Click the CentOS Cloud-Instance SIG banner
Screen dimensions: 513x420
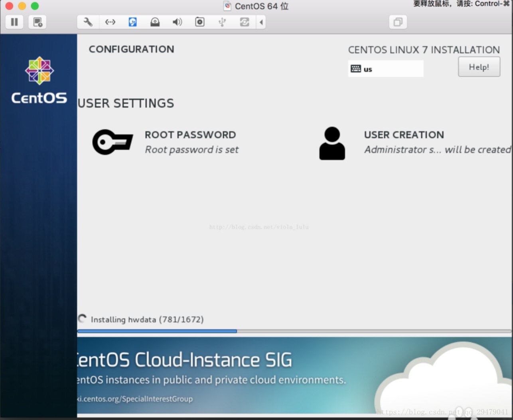point(294,375)
